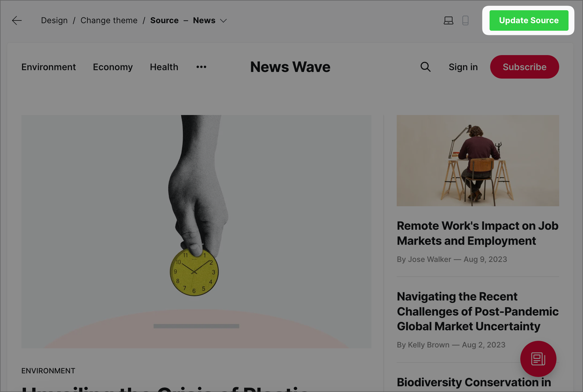Open the three-dots more navigation menu
The height and width of the screenshot is (392, 583).
201,67
